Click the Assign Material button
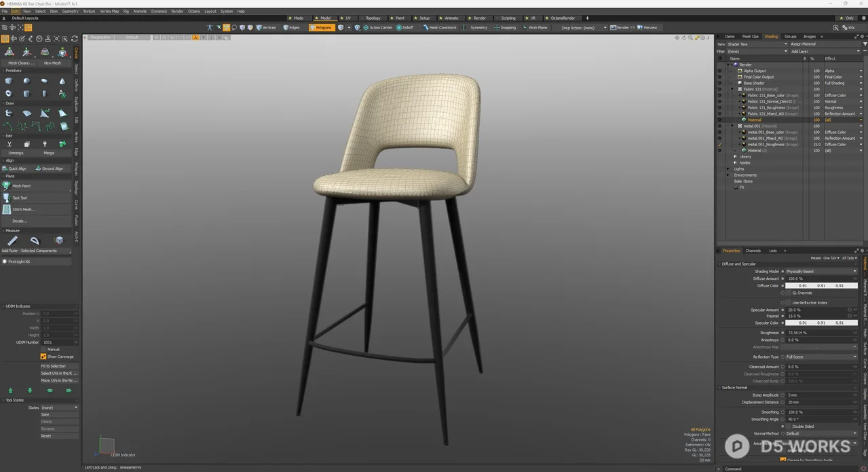 [825, 44]
